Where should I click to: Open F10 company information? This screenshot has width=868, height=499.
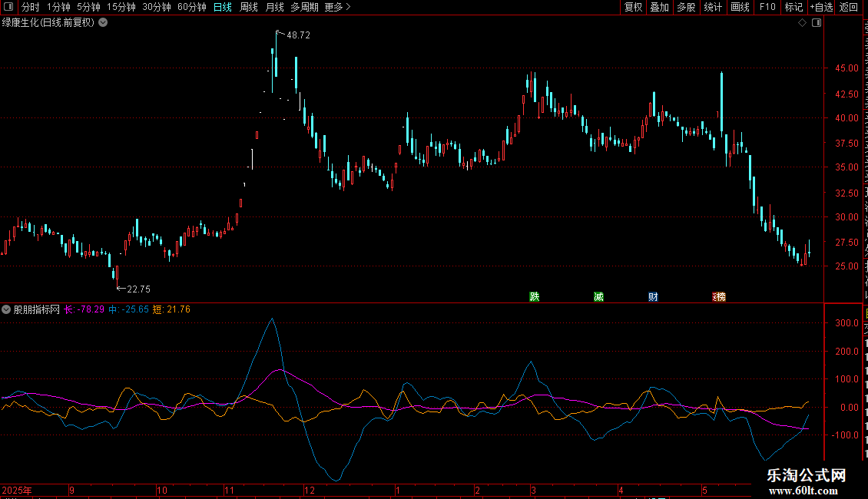pos(767,7)
